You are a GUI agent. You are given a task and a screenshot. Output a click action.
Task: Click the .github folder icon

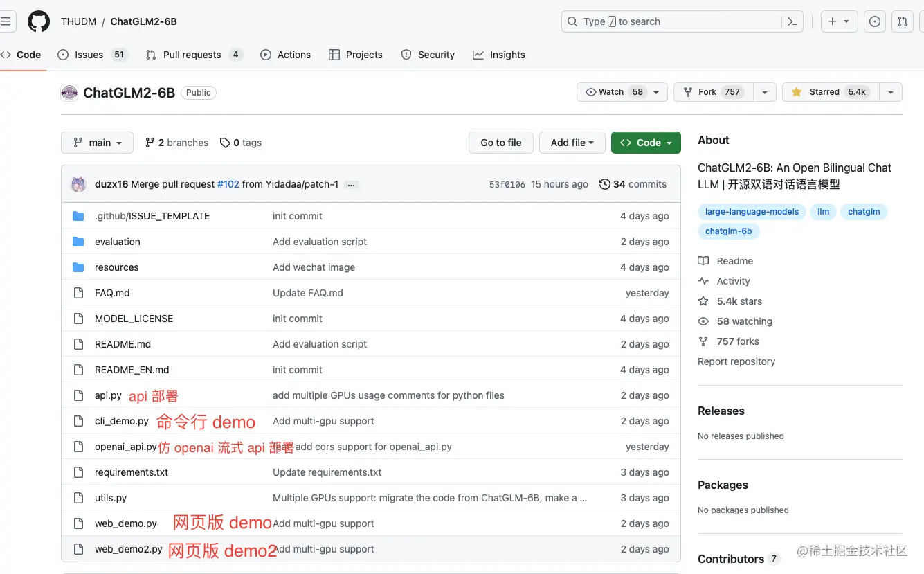click(78, 216)
